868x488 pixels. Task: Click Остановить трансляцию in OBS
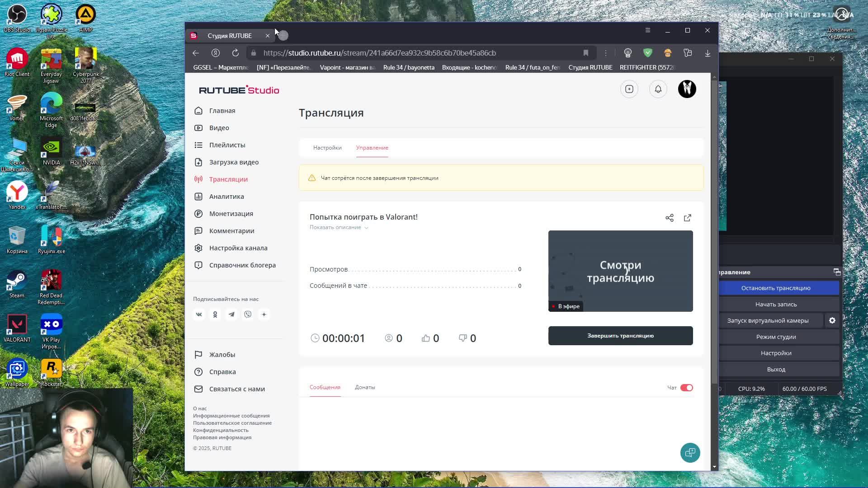pyautogui.click(x=776, y=288)
